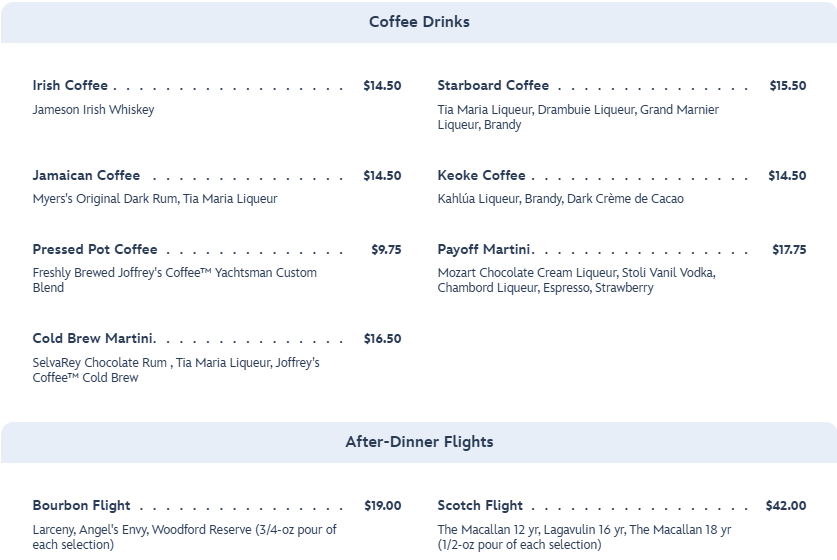Click the $17.75 Payoff Martini price

(788, 250)
